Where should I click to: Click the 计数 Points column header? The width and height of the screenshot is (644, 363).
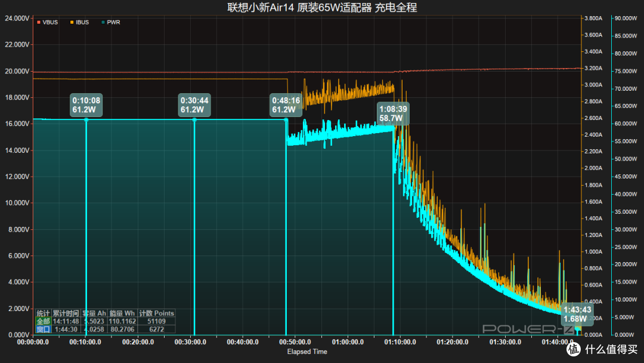[x=156, y=313]
